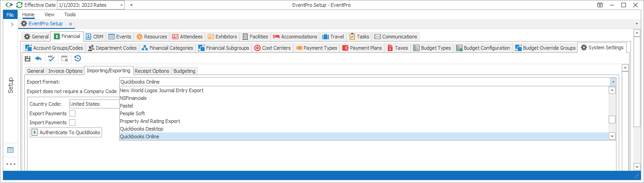Open Account Groups/Codes tab

click(53, 48)
